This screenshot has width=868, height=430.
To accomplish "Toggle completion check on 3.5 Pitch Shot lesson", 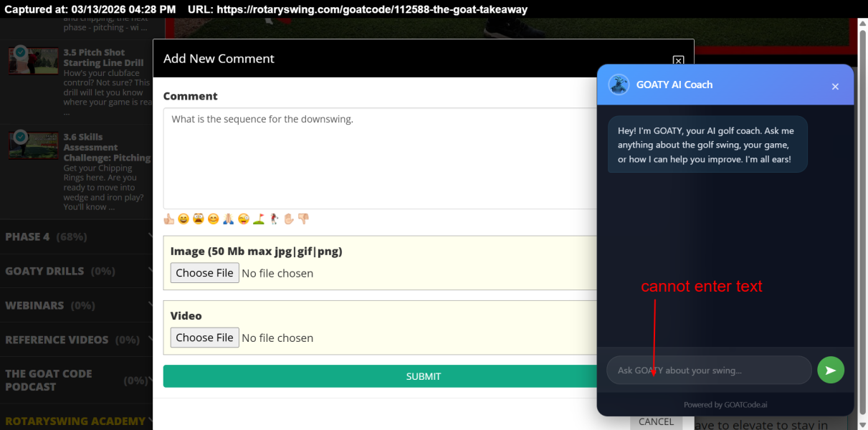I will [x=21, y=52].
